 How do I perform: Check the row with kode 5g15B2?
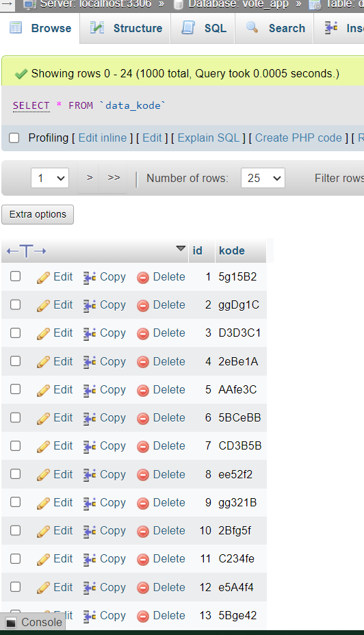pyautogui.click(x=15, y=276)
